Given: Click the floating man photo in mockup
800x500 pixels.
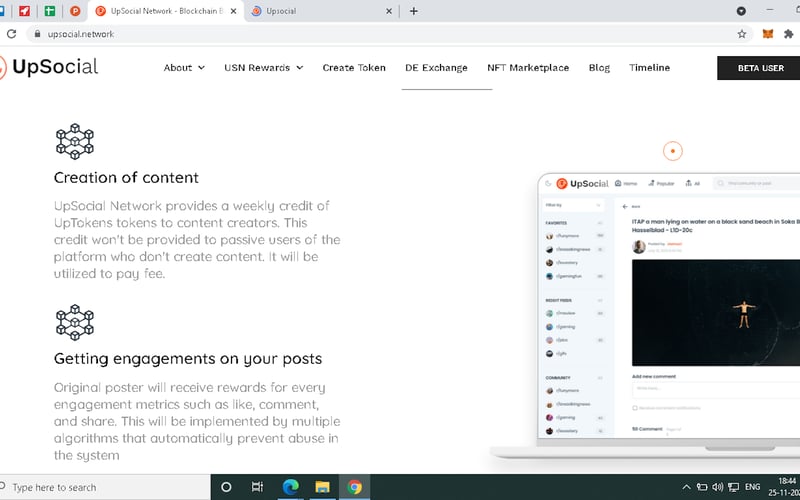Looking at the screenshot, I should [x=716, y=312].
